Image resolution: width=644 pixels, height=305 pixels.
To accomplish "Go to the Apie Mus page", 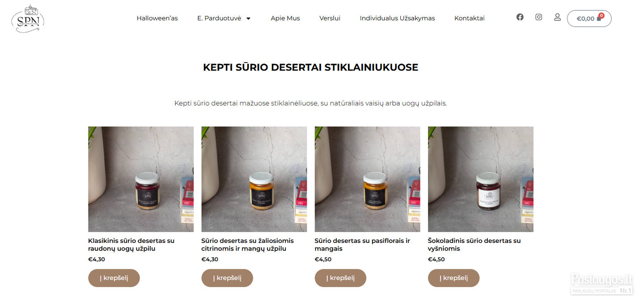I will point(285,18).
